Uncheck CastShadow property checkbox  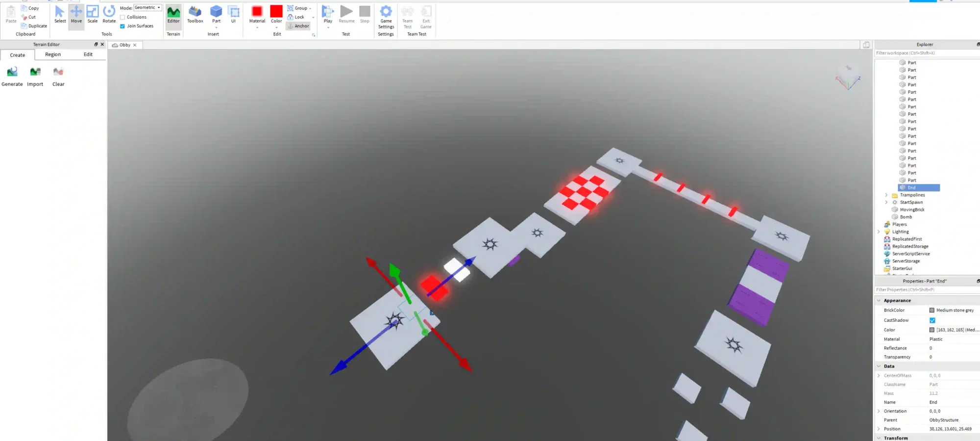(932, 320)
